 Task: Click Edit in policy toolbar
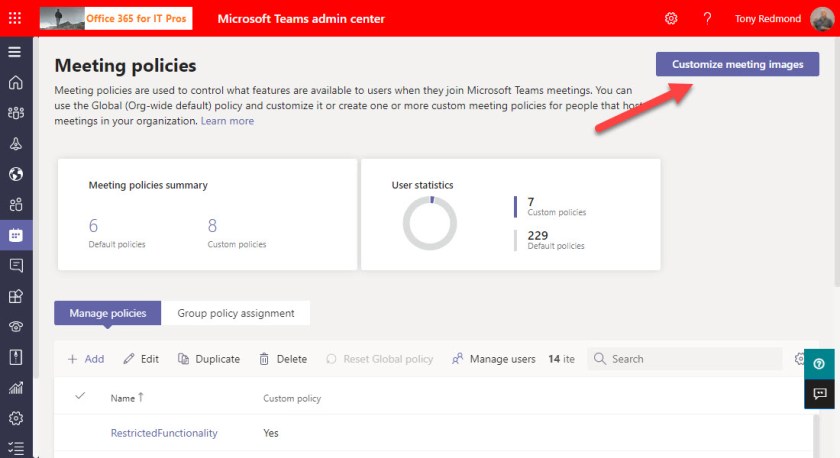click(x=141, y=359)
